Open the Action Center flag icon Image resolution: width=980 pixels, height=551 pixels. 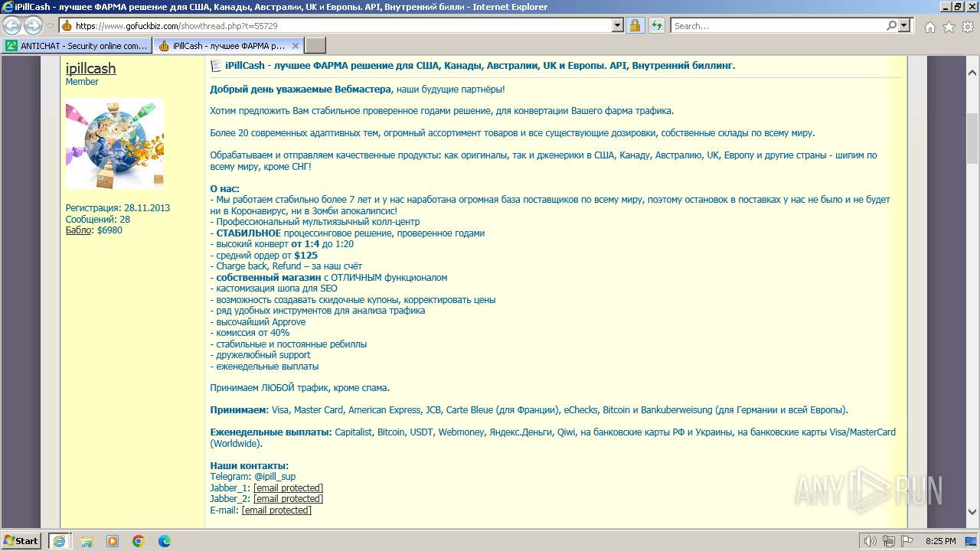pyautogui.click(x=906, y=541)
